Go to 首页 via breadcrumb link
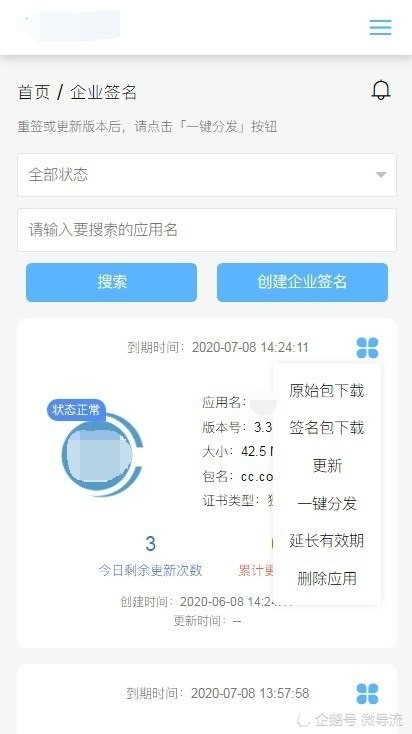Viewport: 412px width, 734px height. click(x=34, y=92)
